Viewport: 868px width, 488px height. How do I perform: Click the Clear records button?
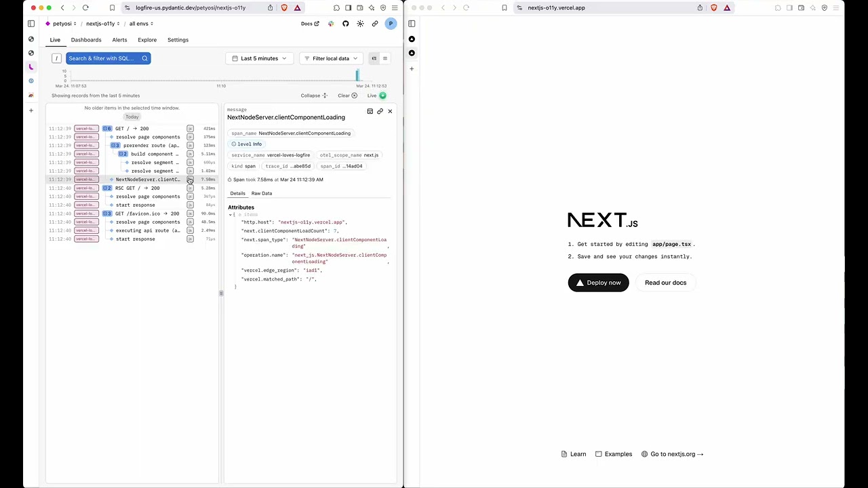point(347,96)
